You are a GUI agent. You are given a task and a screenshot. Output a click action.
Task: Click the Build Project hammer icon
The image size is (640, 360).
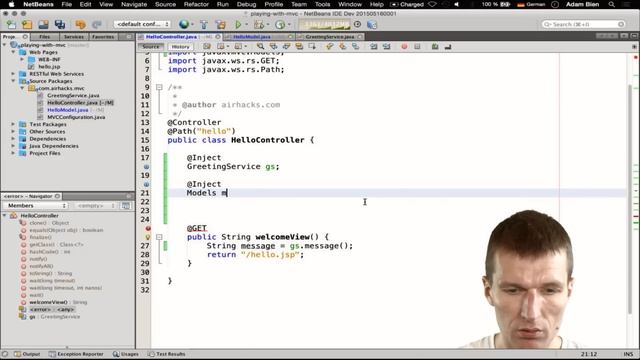pos(204,24)
